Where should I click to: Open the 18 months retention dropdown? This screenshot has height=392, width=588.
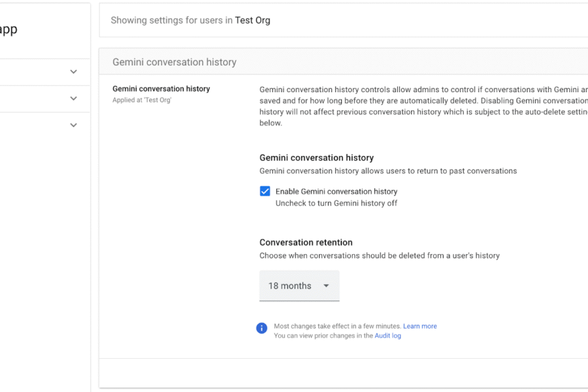(299, 286)
